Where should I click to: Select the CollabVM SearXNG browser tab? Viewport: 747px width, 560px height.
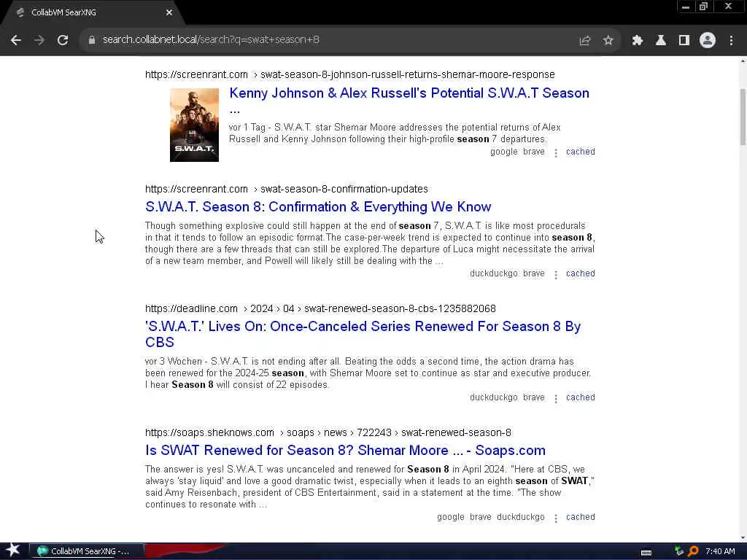[x=93, y=12]
